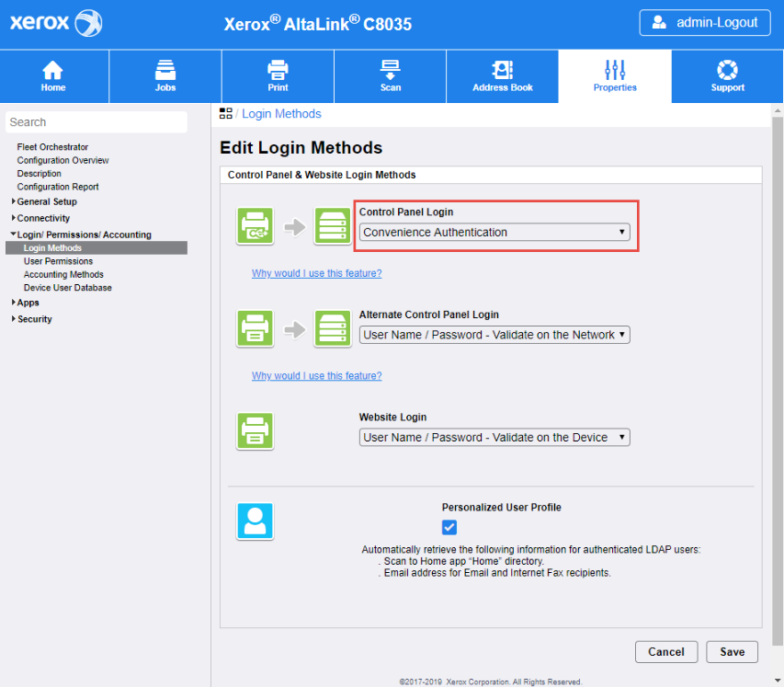Click the Save button
This screenshot has height=687, width=784.
pyautogui.click(x=732, y=651)
